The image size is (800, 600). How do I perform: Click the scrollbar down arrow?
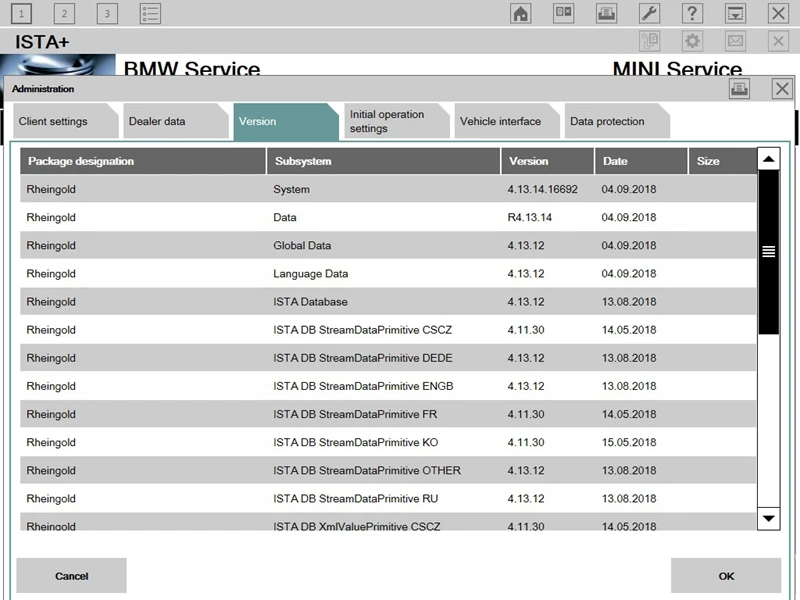tap(768, 519)
